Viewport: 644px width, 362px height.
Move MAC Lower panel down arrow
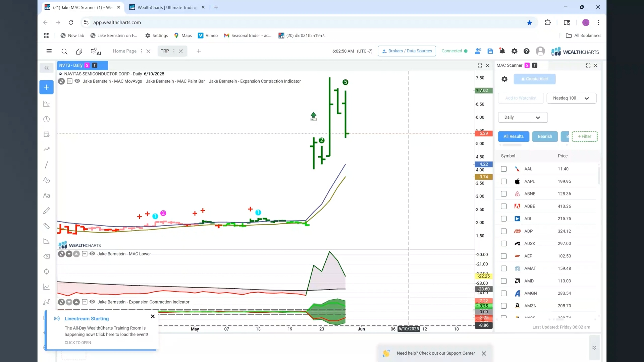pyautogui.click(x=69, y=254)
